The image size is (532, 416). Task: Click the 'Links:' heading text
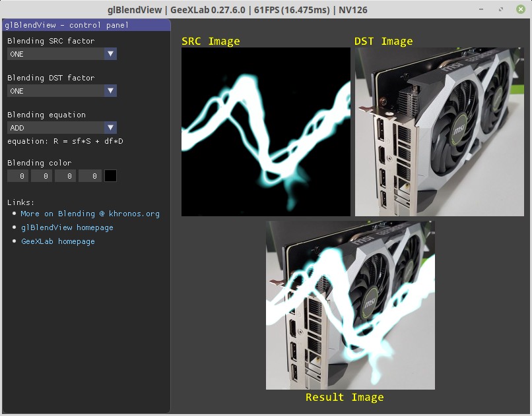(x=20, y=202)
